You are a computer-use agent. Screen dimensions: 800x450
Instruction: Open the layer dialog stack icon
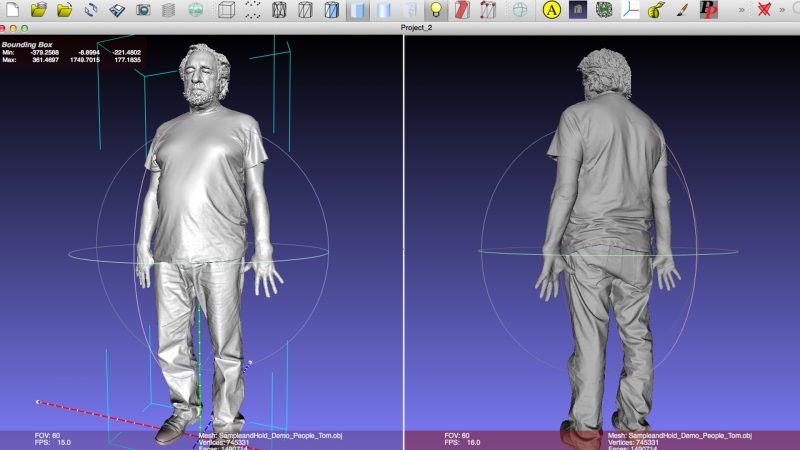click(168, 10)
